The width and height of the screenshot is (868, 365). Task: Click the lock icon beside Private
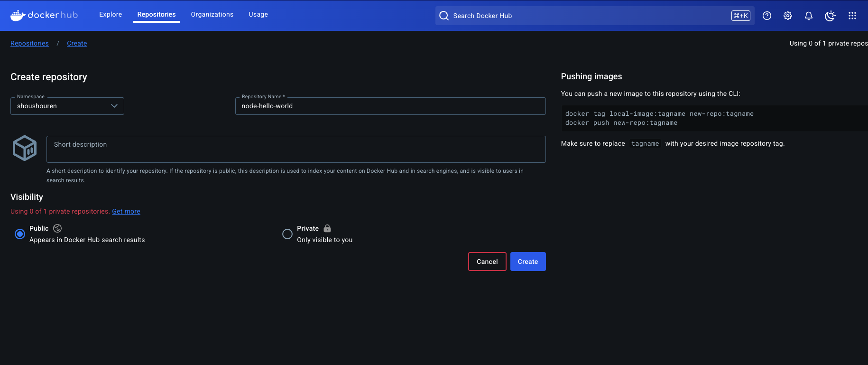coord(327,228)
